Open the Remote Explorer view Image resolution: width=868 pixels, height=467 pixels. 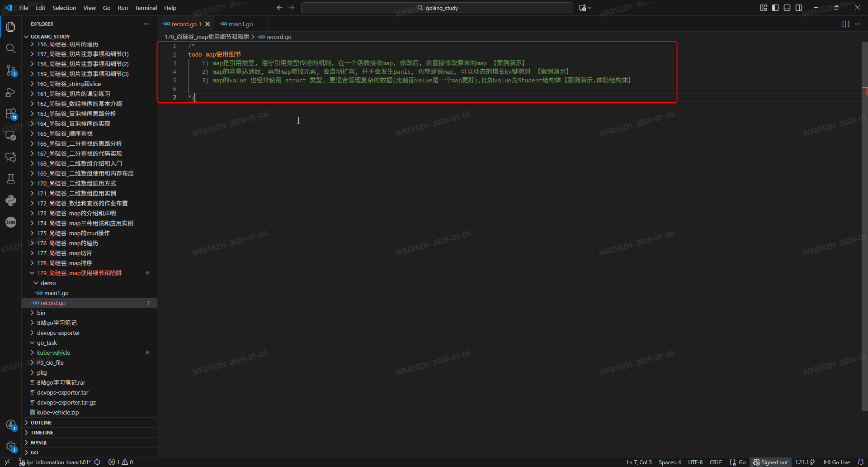pyautogui.click(x=11, y=135)
